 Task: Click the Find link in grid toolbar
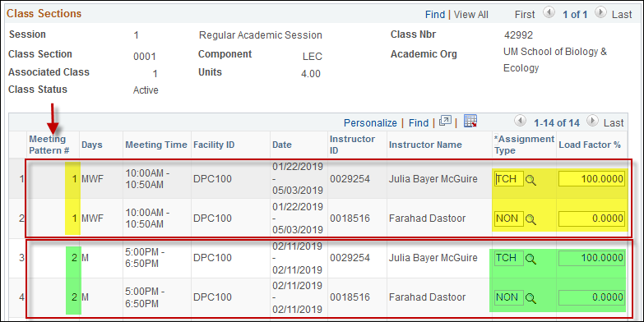point(419,123)
